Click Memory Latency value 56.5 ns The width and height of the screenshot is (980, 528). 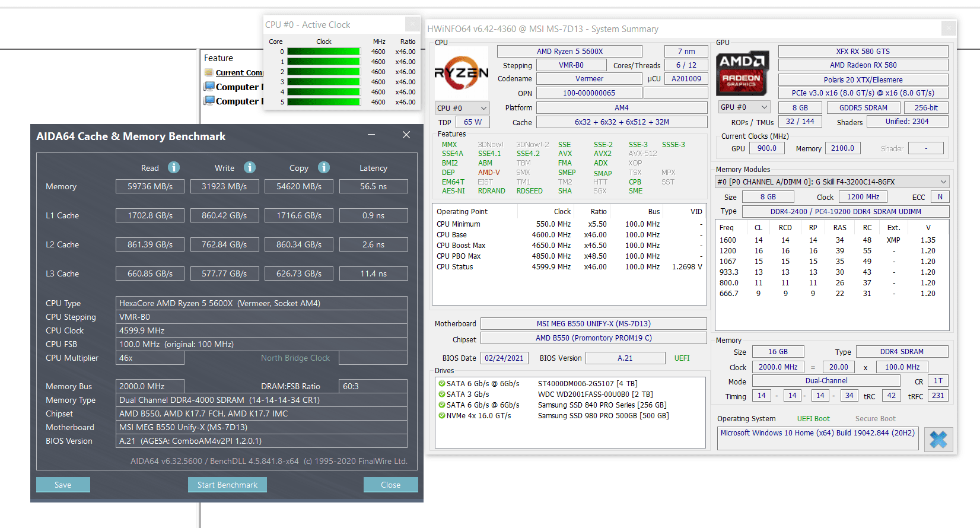tap(374, 186)
